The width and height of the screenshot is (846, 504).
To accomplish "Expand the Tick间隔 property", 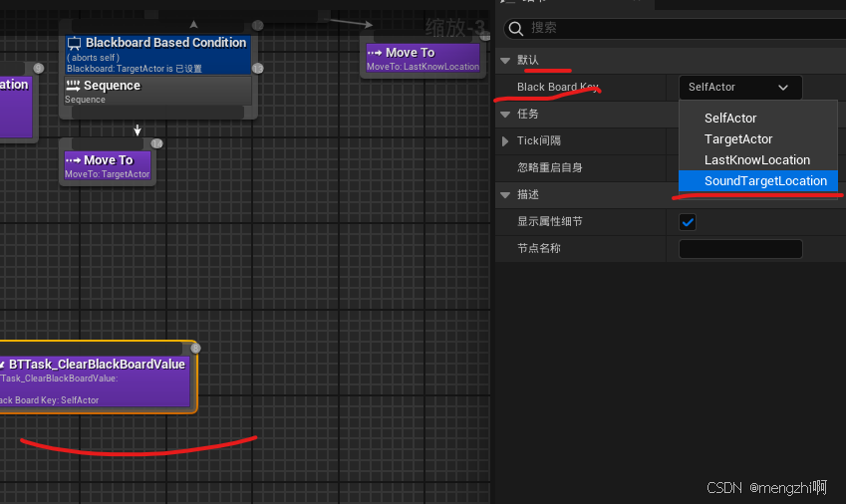I will point(505,141).
